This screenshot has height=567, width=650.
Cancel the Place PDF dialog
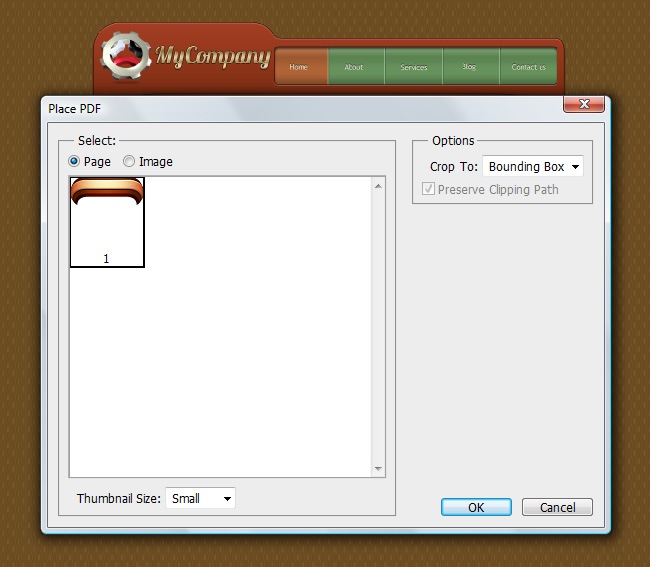(x=557, y=507)
